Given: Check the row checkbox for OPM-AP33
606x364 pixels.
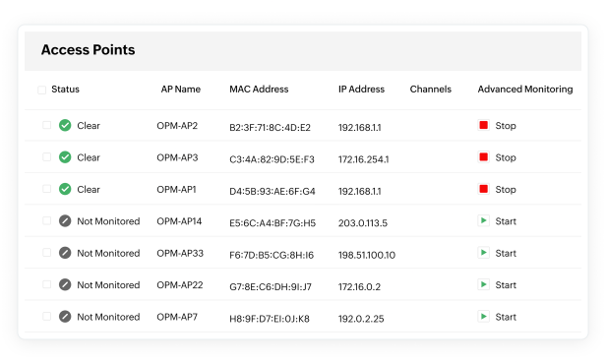Looking at the screenshot, I should [47, 252].
